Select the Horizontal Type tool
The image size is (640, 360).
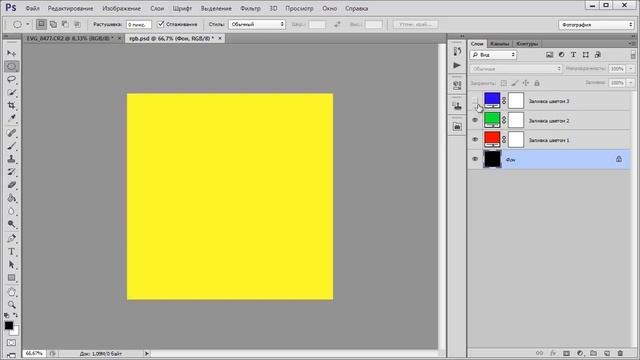pos(11,251)
